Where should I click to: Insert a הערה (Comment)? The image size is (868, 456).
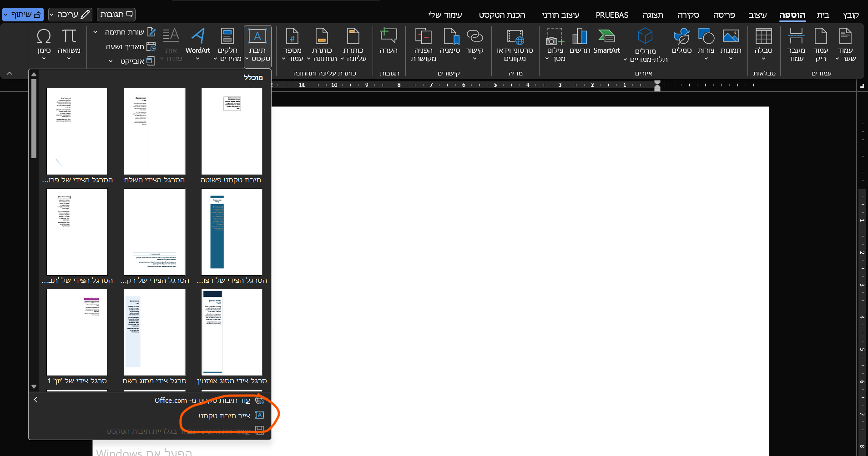tap(389, 41)
